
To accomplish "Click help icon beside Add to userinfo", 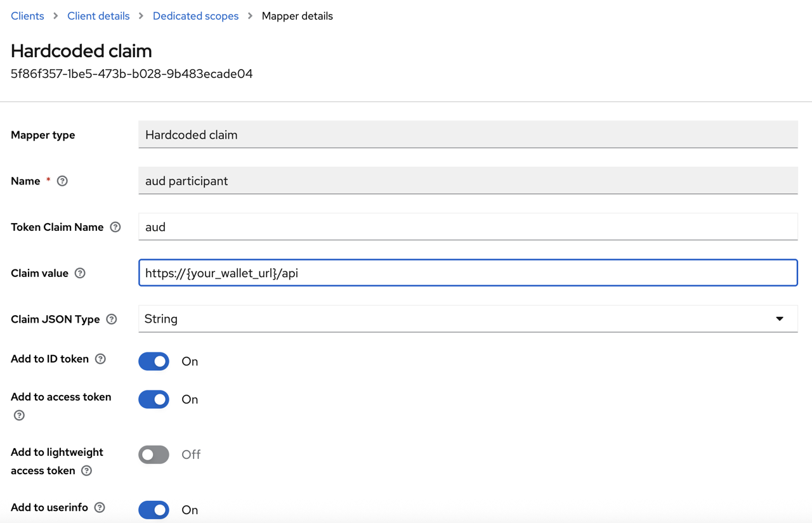I will 100,507.
